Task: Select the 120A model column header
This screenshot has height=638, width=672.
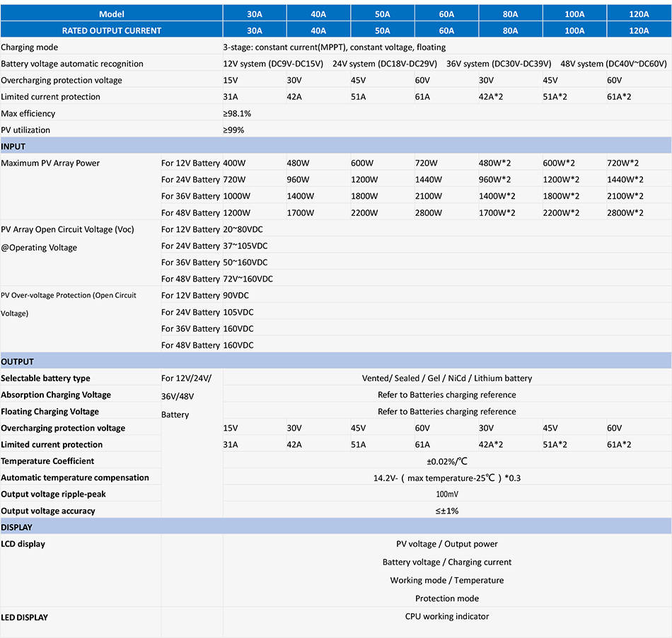Action: (x=639, y=13)
